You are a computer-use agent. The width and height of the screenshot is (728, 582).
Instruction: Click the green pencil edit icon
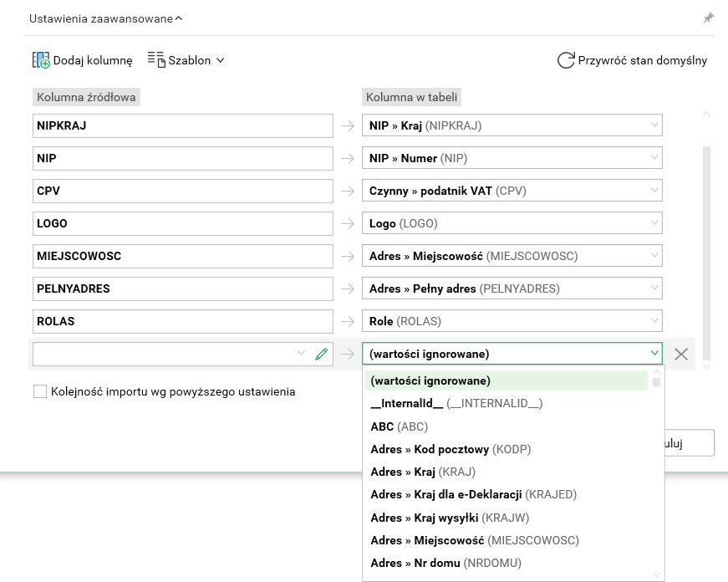tap(321, 354)
